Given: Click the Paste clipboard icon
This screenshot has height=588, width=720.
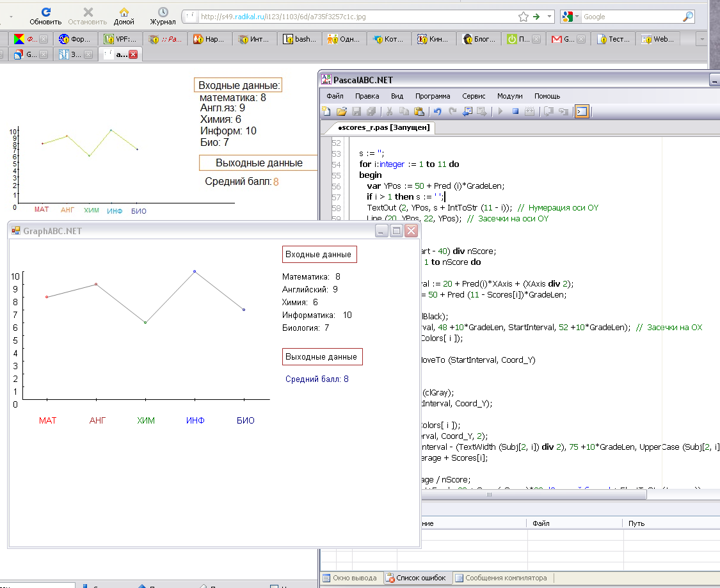Looking at the screenshot, I should click(419, 111).
